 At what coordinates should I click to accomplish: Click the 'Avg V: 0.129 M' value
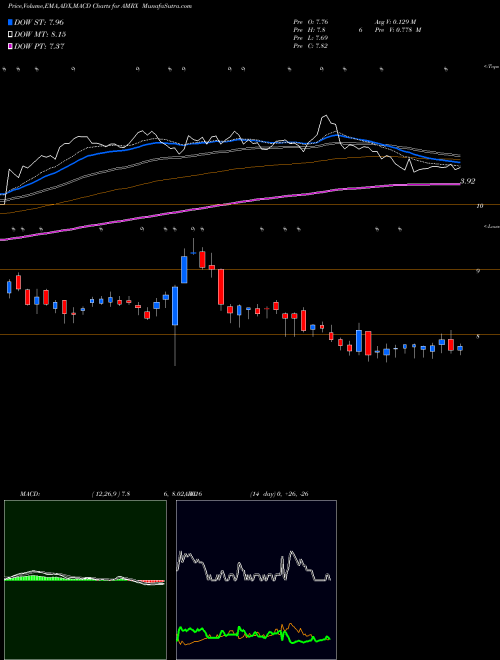coord(395,22)
